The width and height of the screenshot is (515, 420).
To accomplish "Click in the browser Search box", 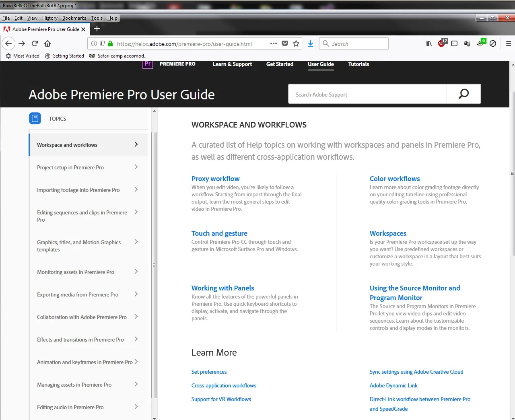I will coord(354,43).
